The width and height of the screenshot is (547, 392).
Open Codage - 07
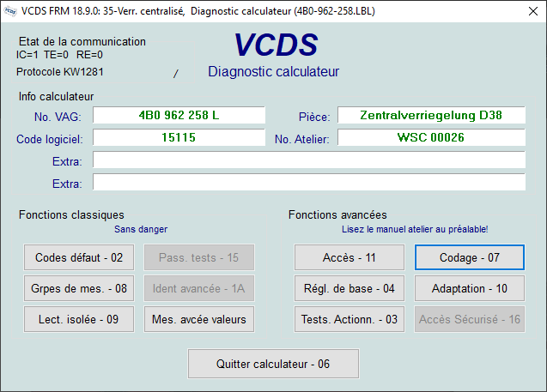(x=470, y=257)
